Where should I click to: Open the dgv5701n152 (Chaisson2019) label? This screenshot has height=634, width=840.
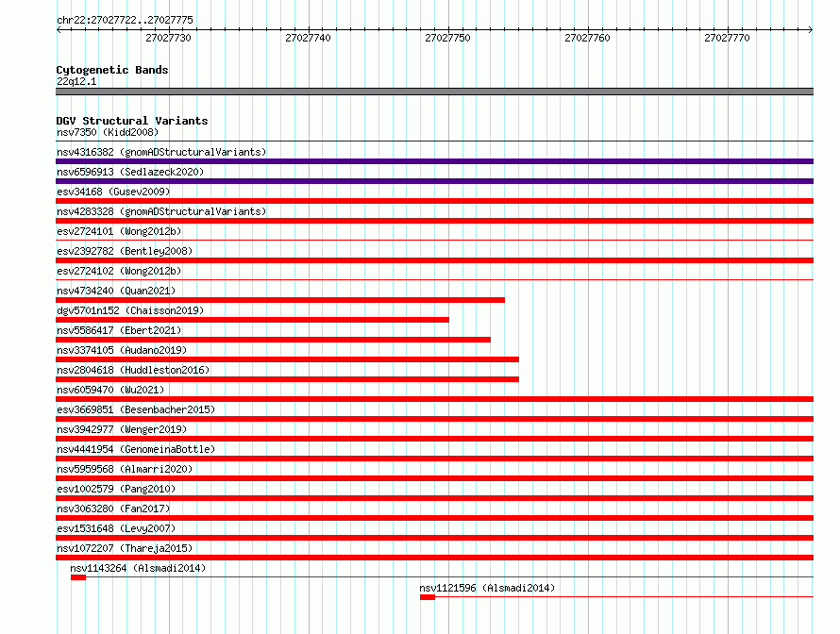point(130,310)
